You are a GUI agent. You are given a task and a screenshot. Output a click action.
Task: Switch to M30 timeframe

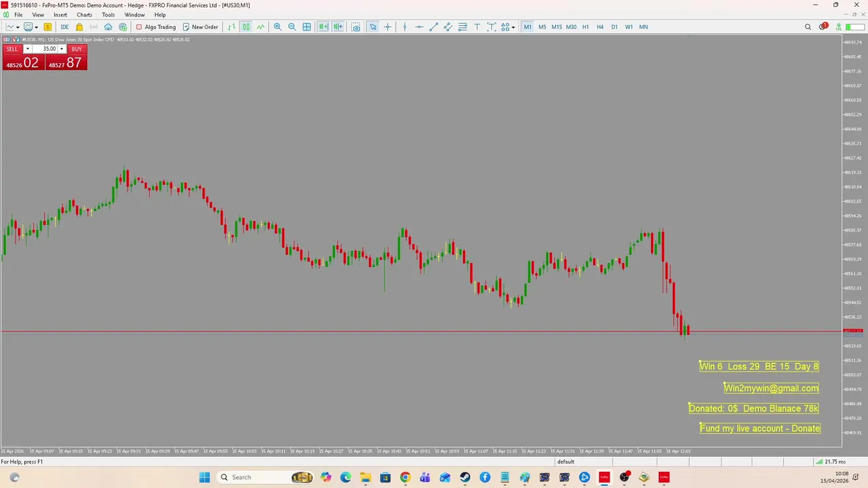pos(571,27)
